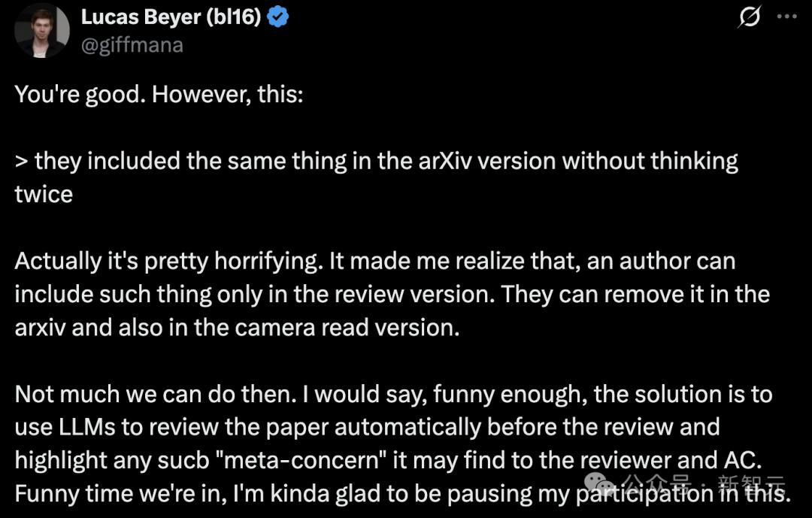Open the three-dot more options menu
Viewport: 812px width, 518px height.
(787, 17)
